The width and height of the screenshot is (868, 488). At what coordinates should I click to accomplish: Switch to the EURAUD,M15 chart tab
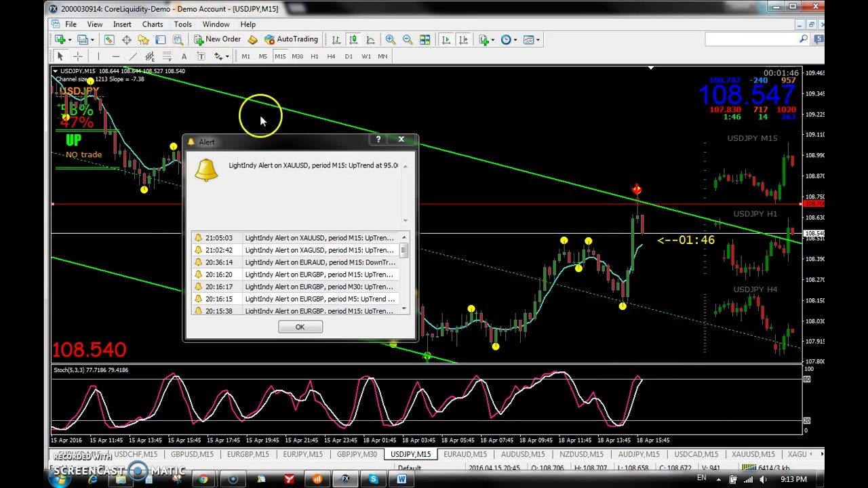[465, 454]
